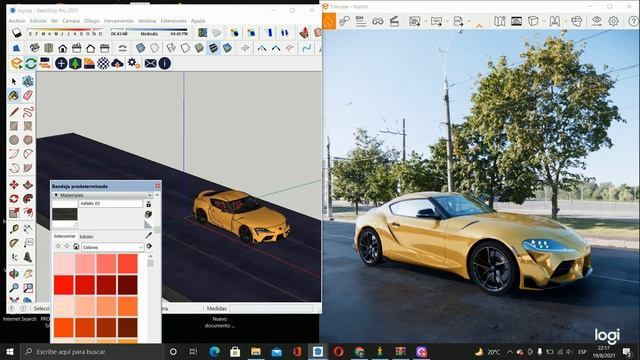Toggle shadows display icon beside month slider
This screenshot has height=360, width=640.
coord(17,33)
